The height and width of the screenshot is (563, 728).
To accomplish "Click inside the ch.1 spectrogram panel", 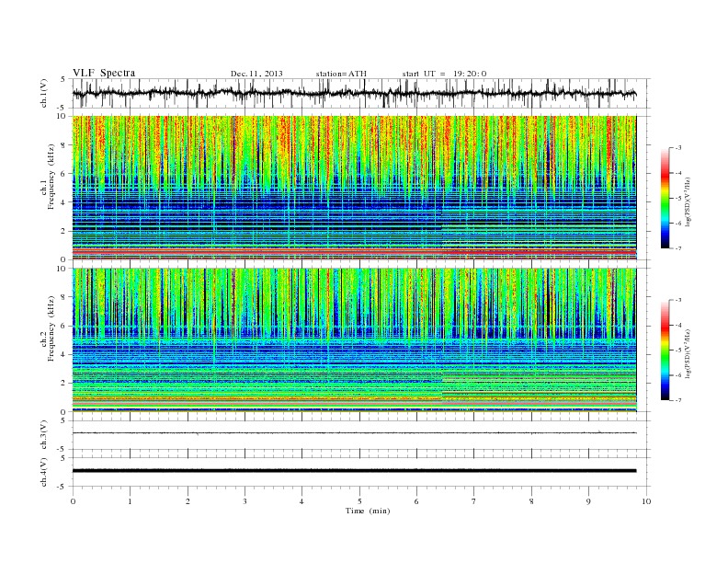I will [354, 188].
